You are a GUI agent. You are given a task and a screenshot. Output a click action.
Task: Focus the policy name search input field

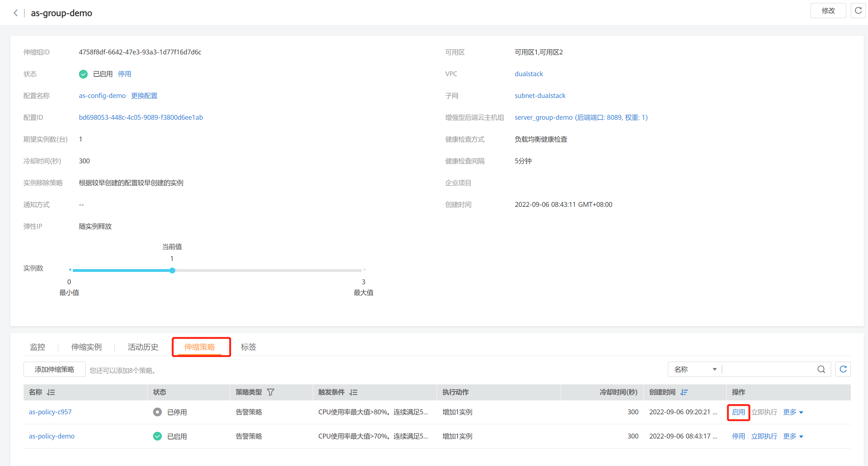(768, 369)
